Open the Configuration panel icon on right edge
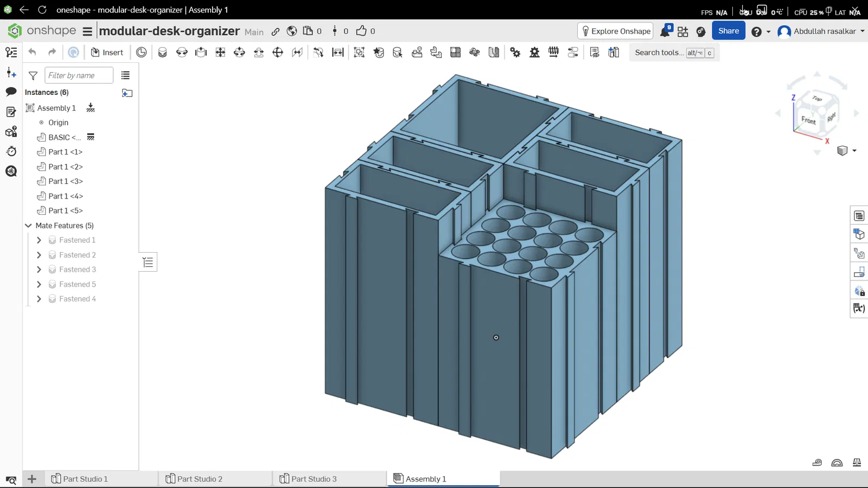Screen dimensions: 868x488 pos(859,234)
